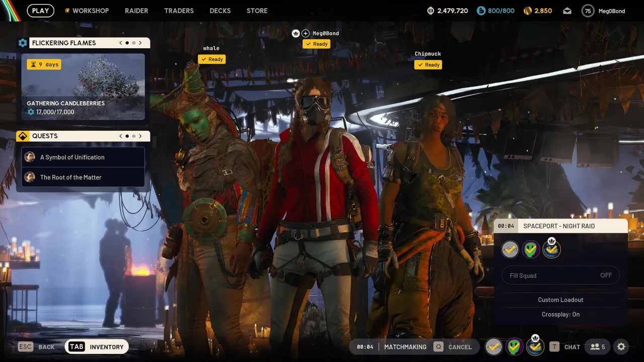Go to previous Flickering Flames event page
644x362 pixels.
(121, 43)
